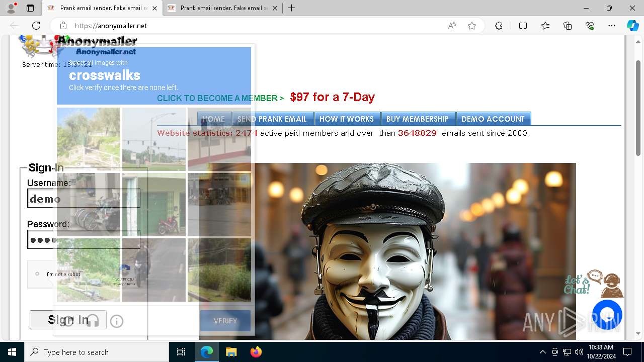Open the taskbar clock showing 10:38 AM
This screenshot has width=644, height=362.
601,352
